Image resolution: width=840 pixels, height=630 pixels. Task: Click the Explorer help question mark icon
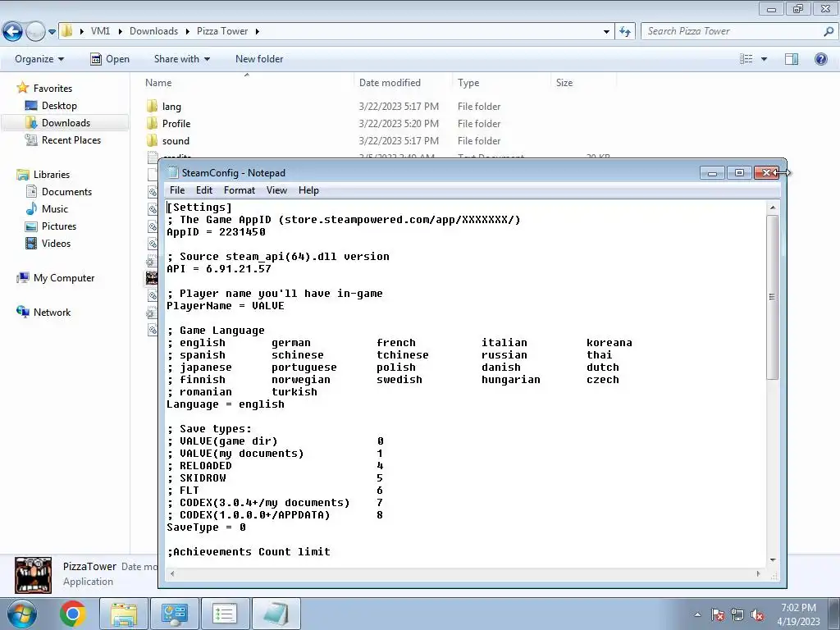click(820, 59)
